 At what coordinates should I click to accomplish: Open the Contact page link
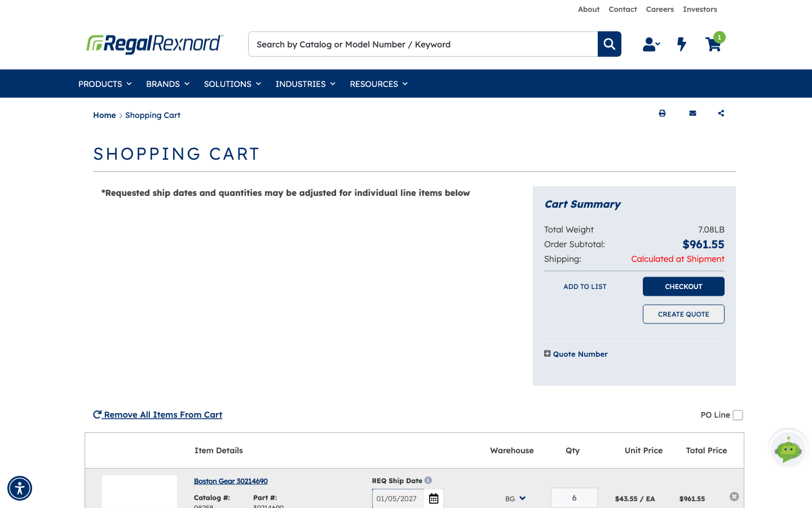coord(623,9)
